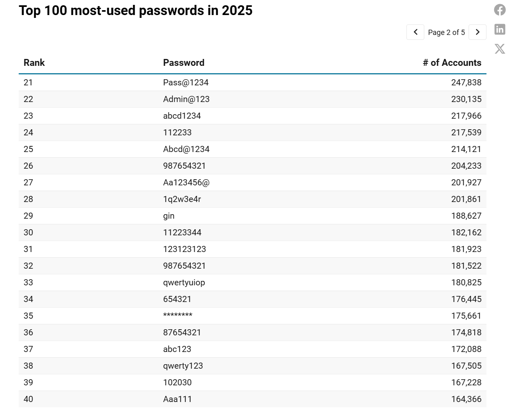The height and width of the screenshot is (415, 532).
Task: Select the gin password cell
Action: 169,216
